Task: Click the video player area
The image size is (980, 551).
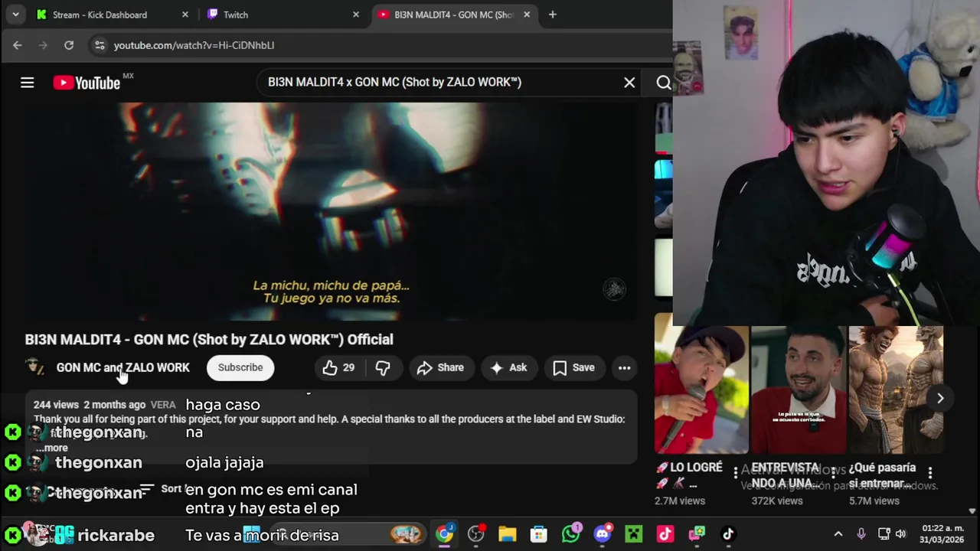Action: [330, 211]
